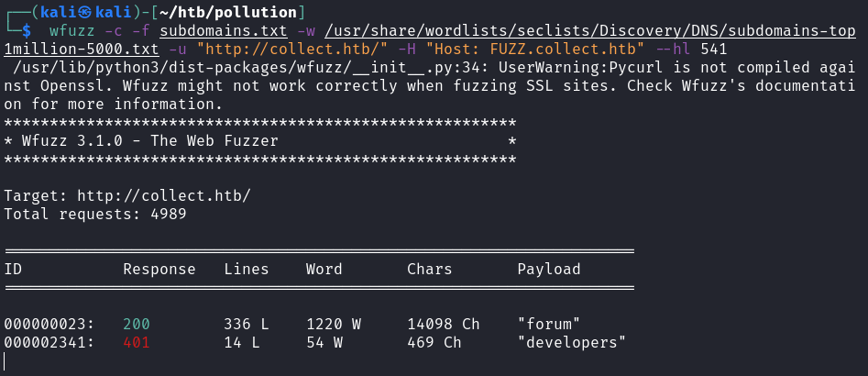Image resolution: width=868 pixels, height=376 pixels.
Task: Click the Payload column header
Action: 549,269
